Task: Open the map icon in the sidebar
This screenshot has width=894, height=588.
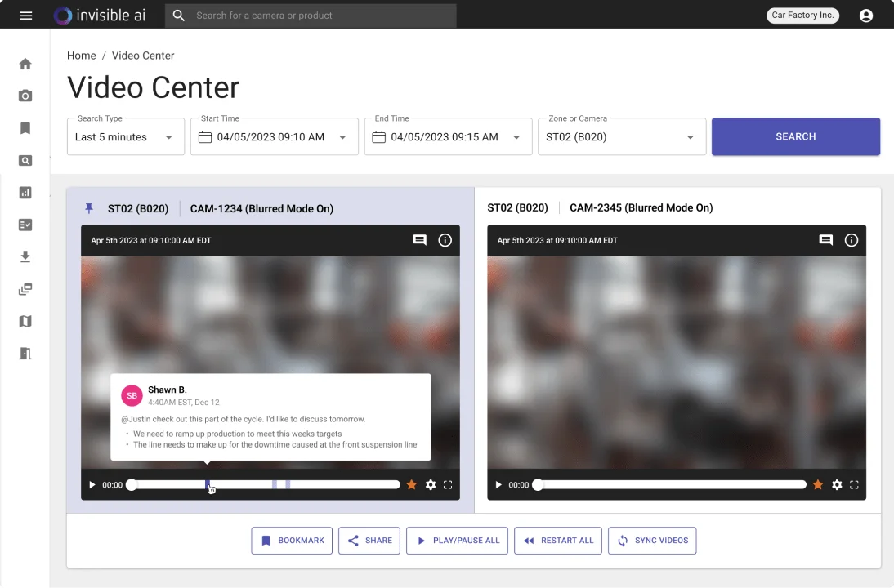Action: [25, 321]
